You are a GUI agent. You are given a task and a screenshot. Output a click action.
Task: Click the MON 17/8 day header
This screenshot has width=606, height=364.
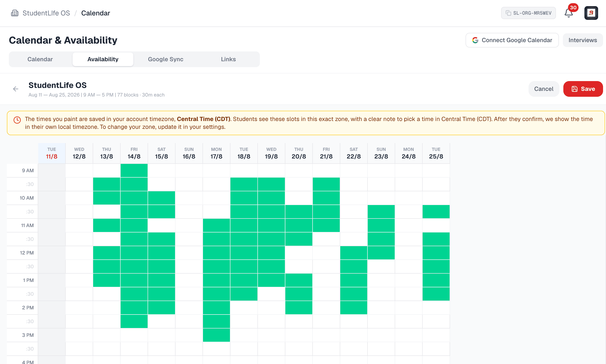click(x=216, y=153)
